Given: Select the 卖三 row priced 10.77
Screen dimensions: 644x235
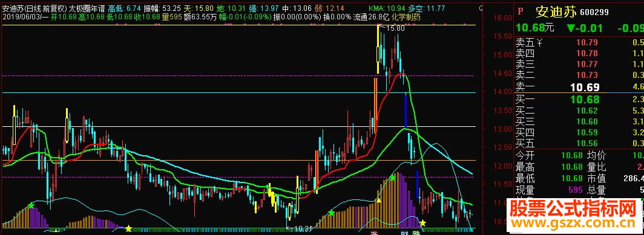Looking at the screenshot, I should click(579, 64).
